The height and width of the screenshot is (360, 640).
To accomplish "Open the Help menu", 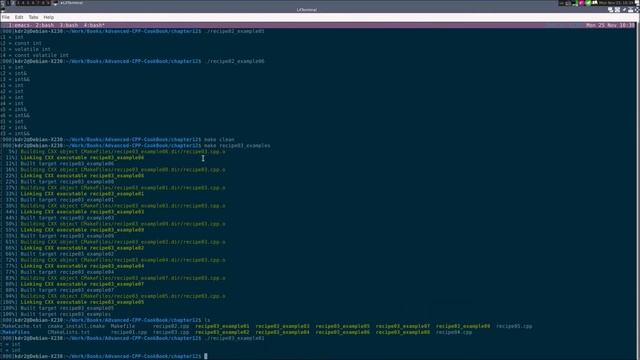I will pyautogui.click(x=49, y=17).
